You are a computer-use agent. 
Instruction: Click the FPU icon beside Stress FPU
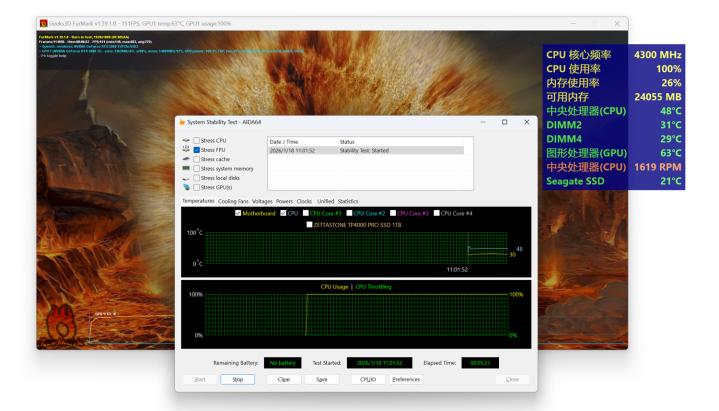tap(186, 150)
